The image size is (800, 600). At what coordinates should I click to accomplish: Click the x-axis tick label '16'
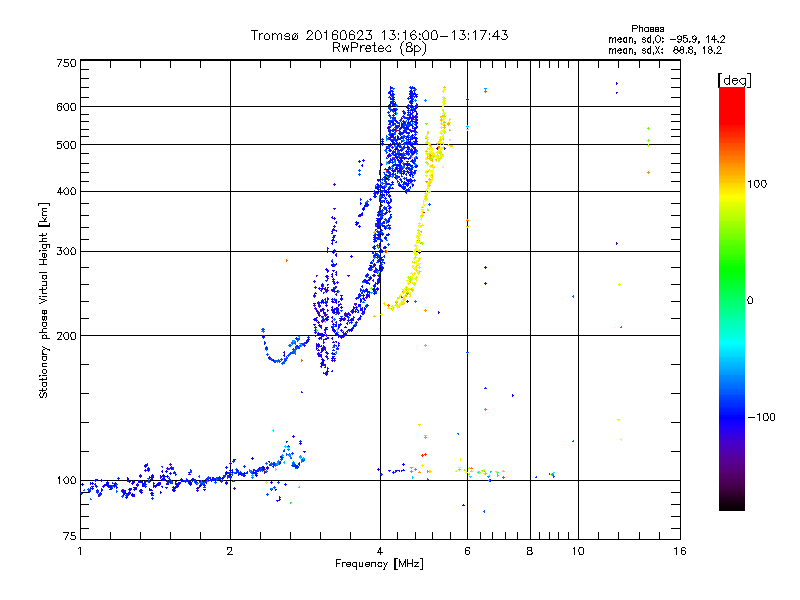click(680, 551)
